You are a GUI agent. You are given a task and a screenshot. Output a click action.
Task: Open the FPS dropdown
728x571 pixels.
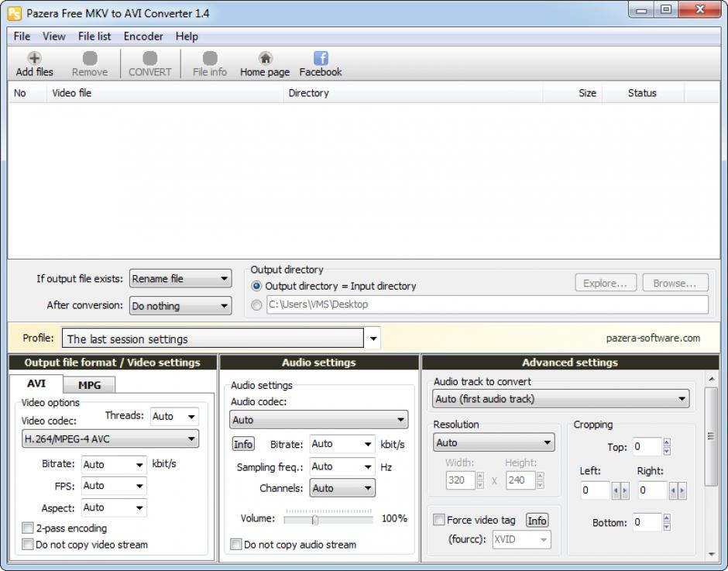coord(114,486)
